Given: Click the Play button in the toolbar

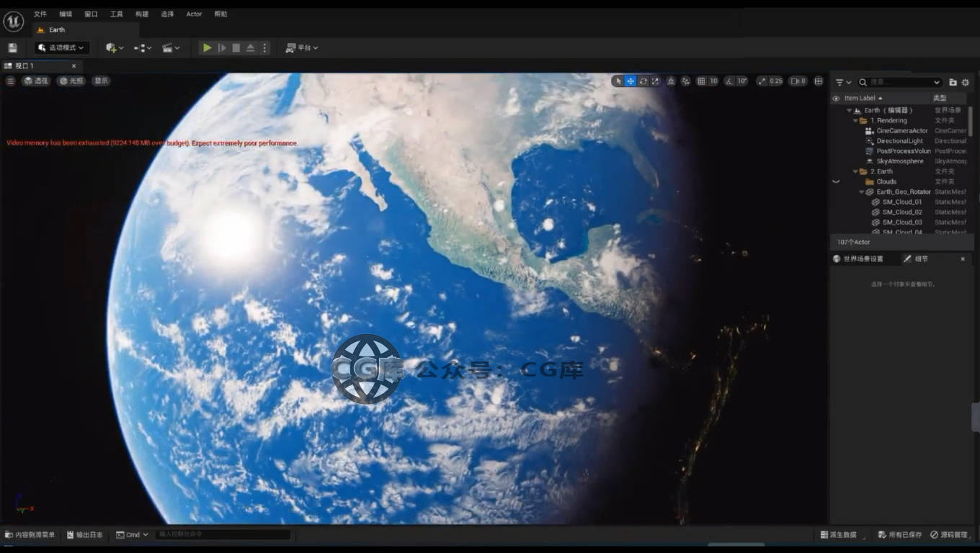Looking at the screenshot, I should pos(207,48).
